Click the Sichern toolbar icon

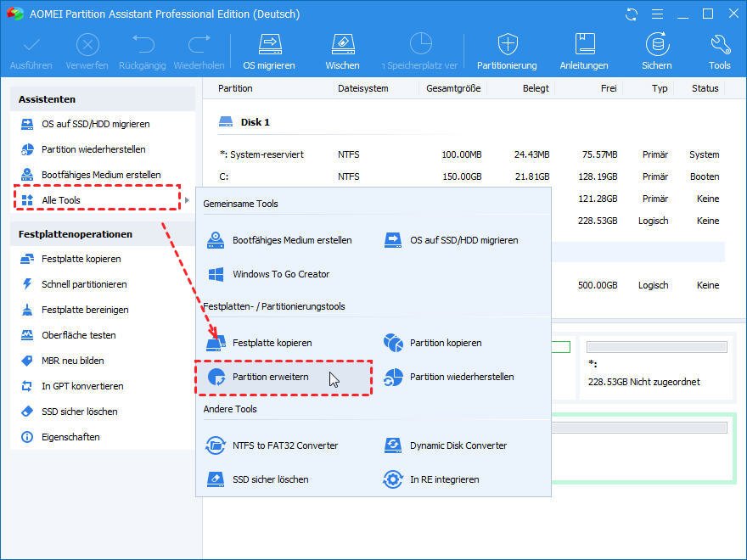[657, 52]
